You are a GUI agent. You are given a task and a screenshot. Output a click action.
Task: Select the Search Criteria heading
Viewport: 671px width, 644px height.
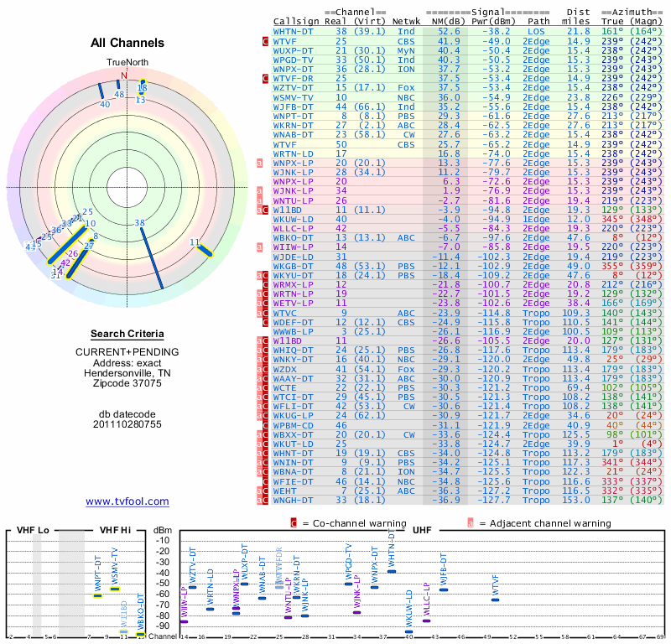click(127, 334)
